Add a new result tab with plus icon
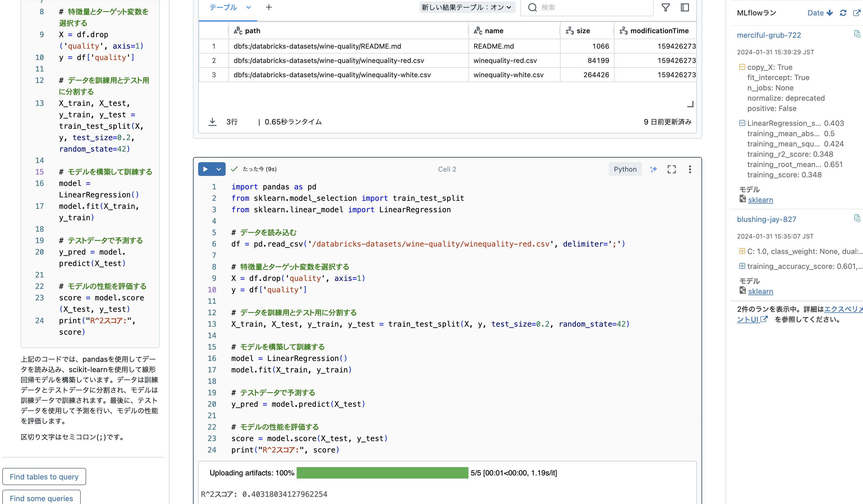The width and height of the screenshot is (863, 504). coord(269,7)
